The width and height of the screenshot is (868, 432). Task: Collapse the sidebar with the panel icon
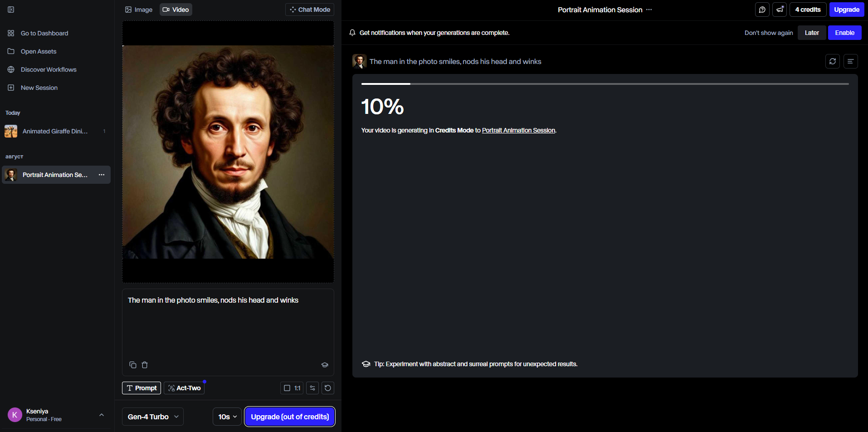click(x=11, y=10)
